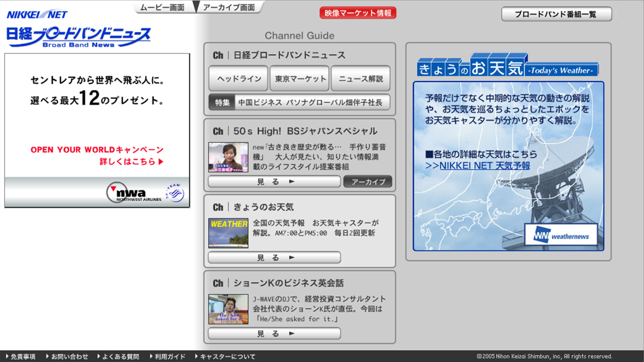Click the weather description paragraph 予報だけでなく
Screen dimensions: 644x362
pos(507,109)
